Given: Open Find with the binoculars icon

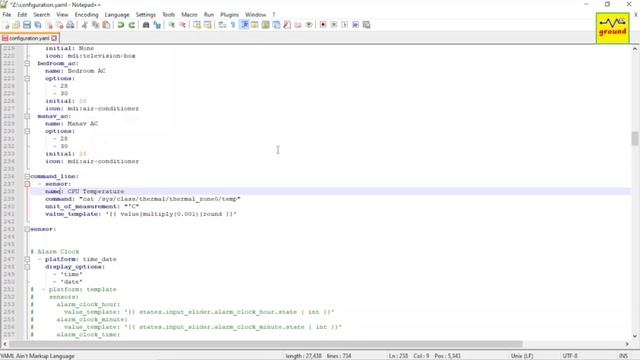Looking at the screenshot, I should click(x=146, y=25).
